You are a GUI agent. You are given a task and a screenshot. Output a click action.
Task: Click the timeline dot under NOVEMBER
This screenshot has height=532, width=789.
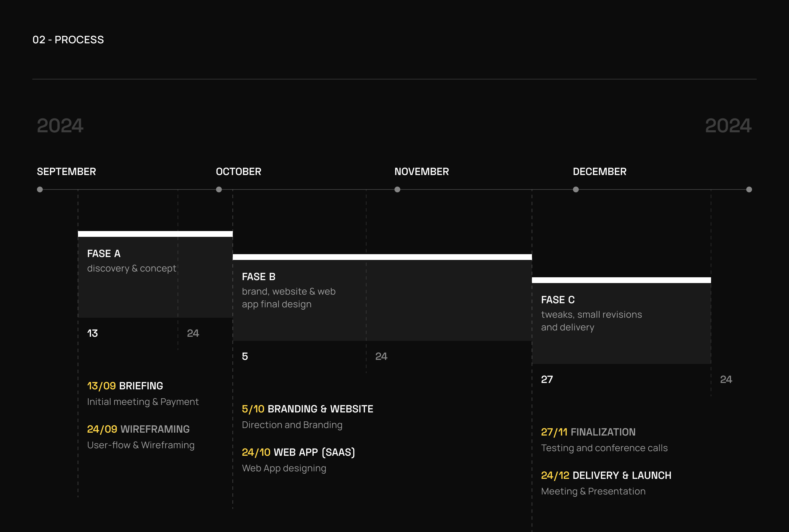[397, 189]
